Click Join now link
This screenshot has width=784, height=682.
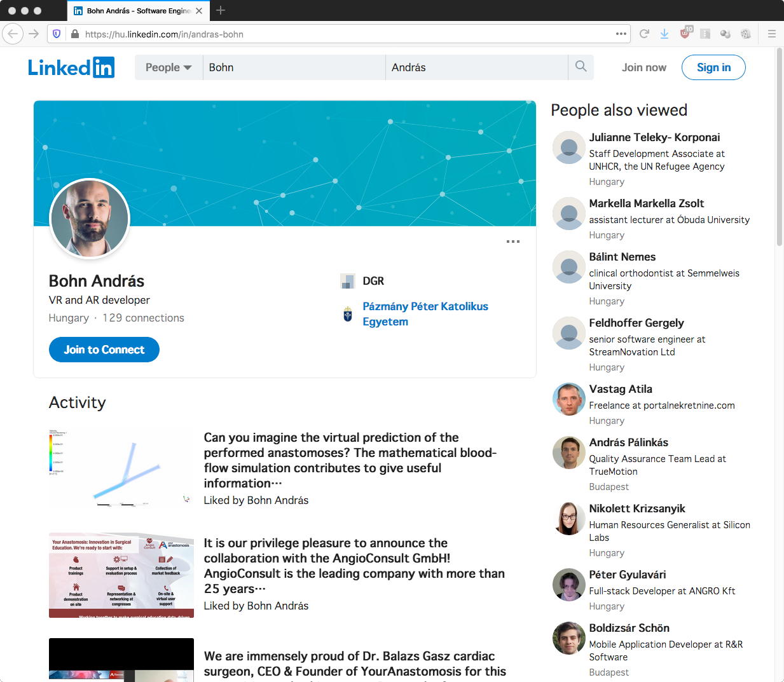point(644,67)
